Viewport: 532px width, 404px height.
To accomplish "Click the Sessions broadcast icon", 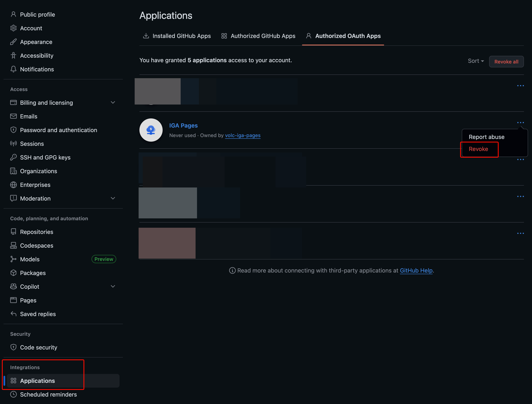I will coord(13,144).
